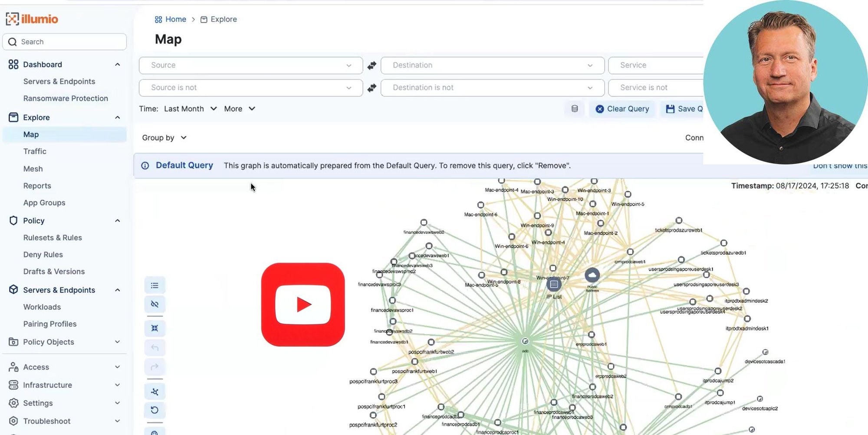Click the database results icon button
The height and width of the screenshot is (435, 868).
click(575, 109)
